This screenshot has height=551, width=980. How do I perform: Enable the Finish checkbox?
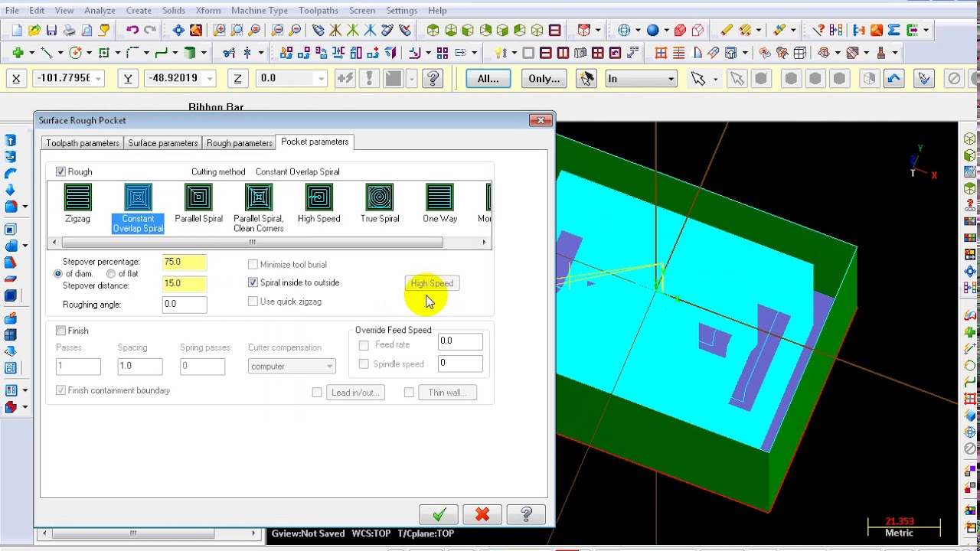(x=60, y=331)
